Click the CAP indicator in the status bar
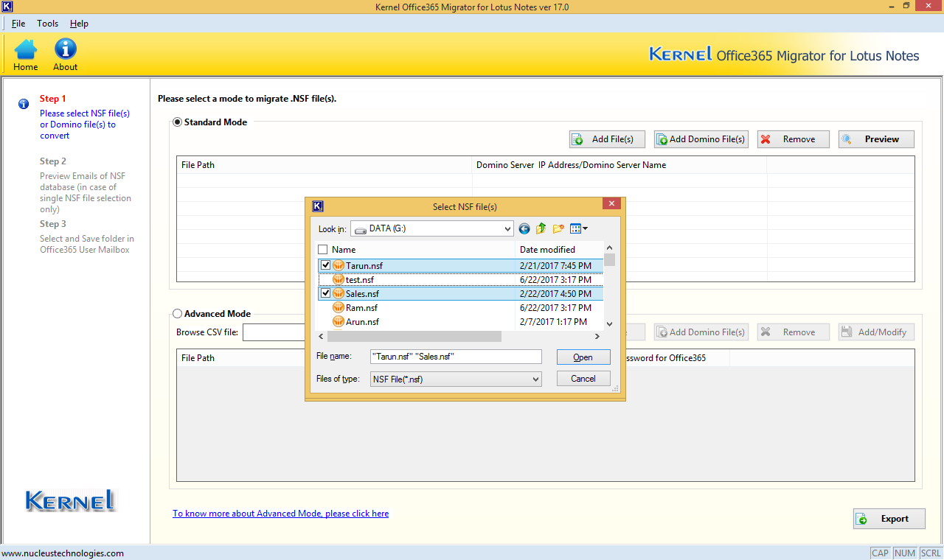944x560 pixels. [x=880, y=553]
